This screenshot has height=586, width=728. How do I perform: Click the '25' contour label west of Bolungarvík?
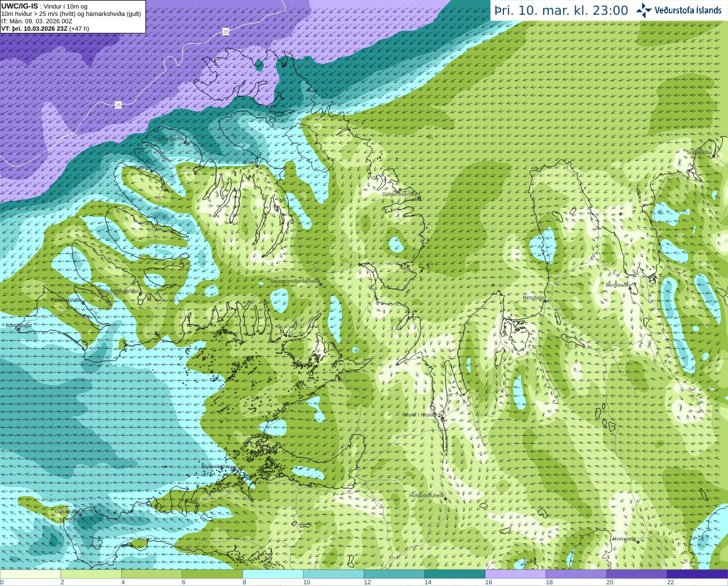[x=118, y=105]
